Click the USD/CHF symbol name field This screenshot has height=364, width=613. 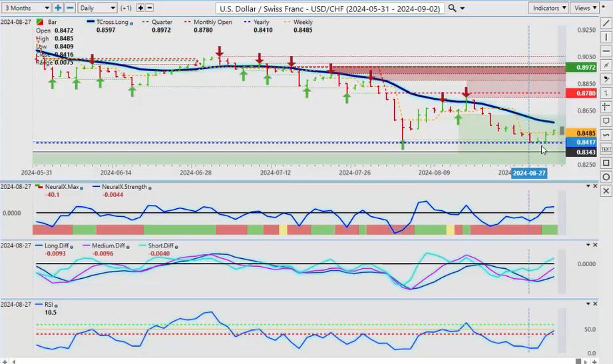pos(329,8)
